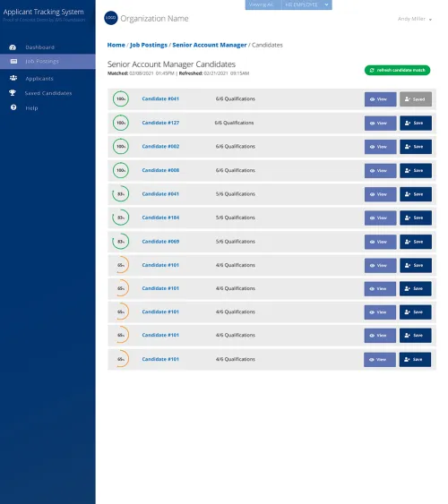Click 6/6 Qualifications for Candidate #002

click(x=236, y=146)
